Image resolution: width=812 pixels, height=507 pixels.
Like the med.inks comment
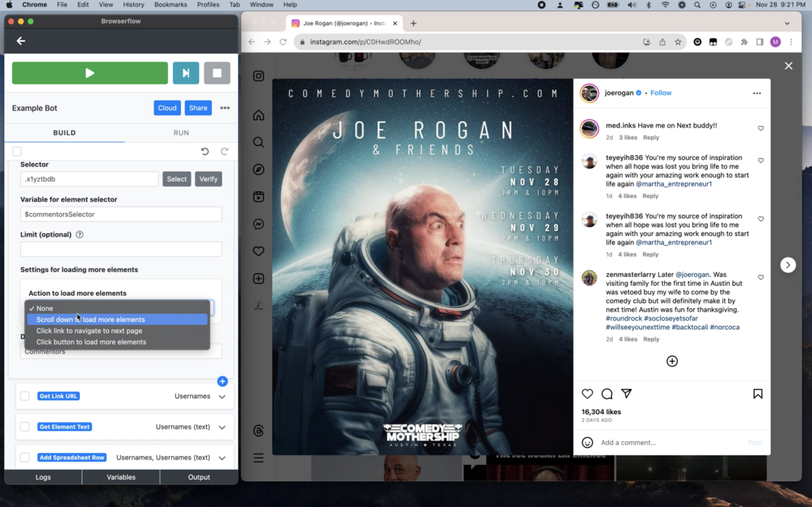click(x=761, y=128)
